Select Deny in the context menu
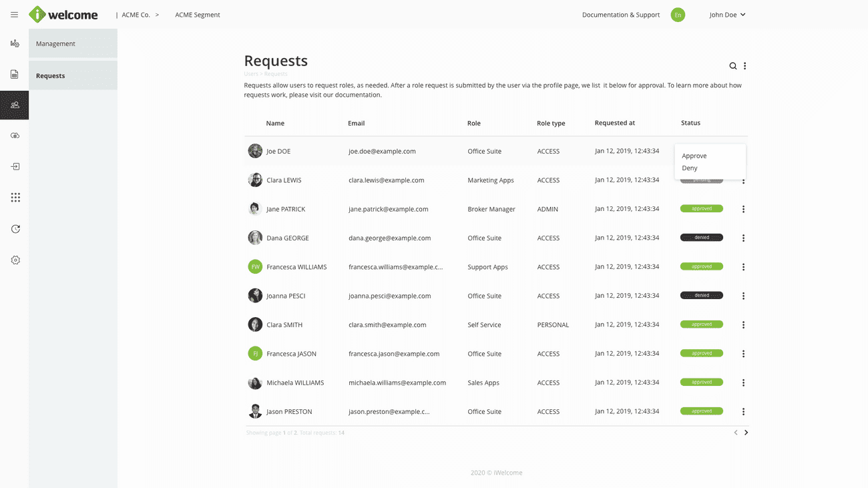This screenshot has height=488, width=868. (690, 168)
